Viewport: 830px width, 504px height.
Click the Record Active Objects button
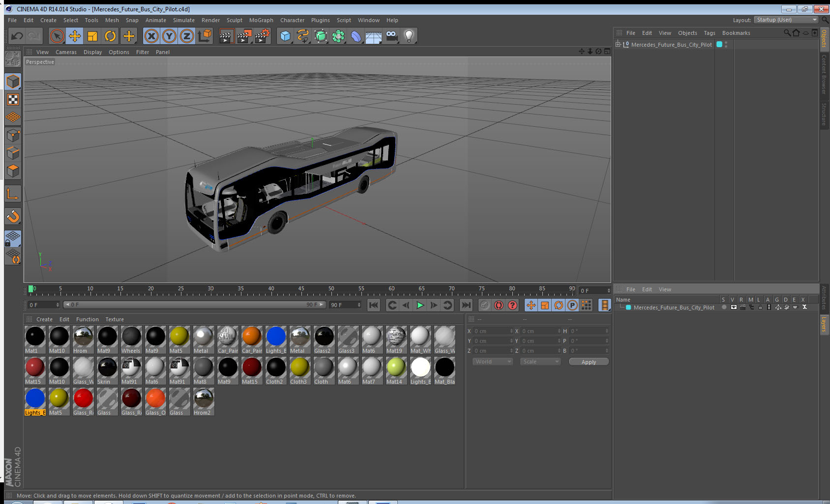(x=485, y=305)
